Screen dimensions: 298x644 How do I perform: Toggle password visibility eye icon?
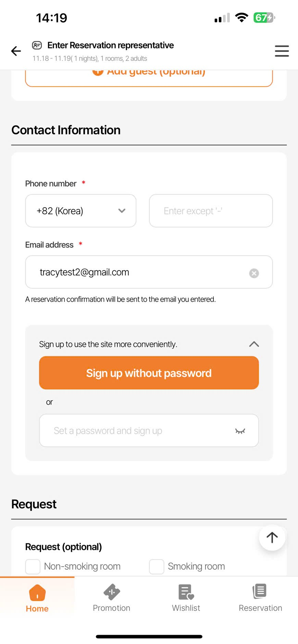[x=240, y=431]
